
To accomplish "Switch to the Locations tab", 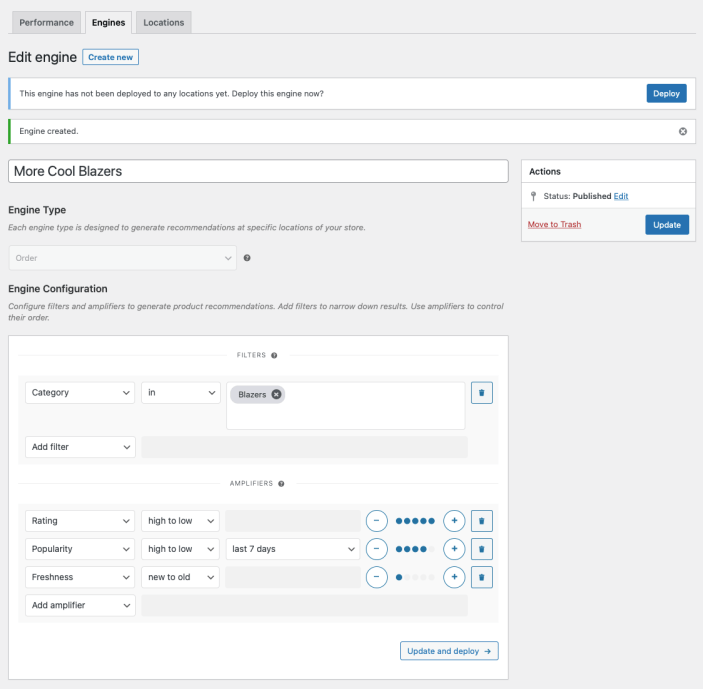I will [x=164, y=22].
